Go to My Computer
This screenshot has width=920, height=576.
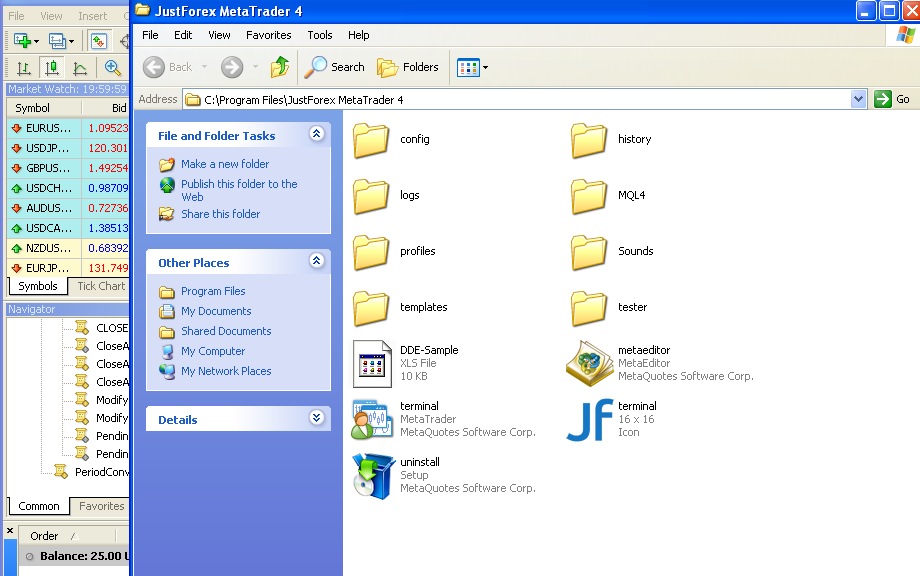coord(213,351)
